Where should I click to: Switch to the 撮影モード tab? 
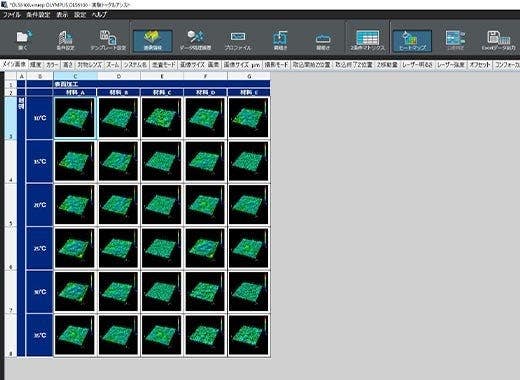pyautogui.click(x=276, y=65)
